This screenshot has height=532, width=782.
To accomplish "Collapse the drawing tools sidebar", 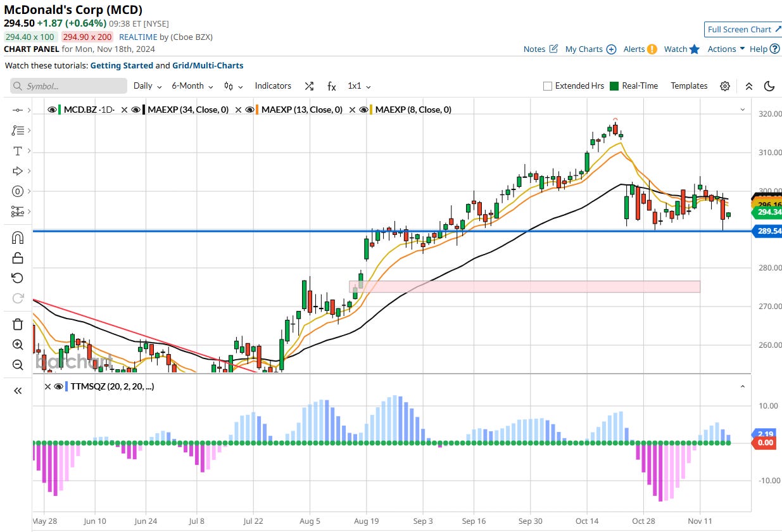I will click(18, 391).
